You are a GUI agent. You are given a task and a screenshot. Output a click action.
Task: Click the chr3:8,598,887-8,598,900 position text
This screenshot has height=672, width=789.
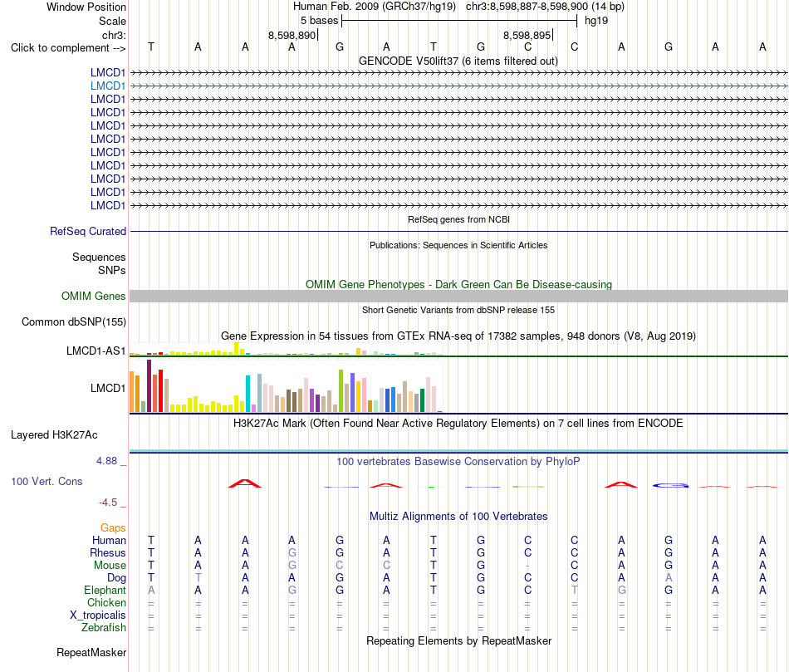pos(545,7)
